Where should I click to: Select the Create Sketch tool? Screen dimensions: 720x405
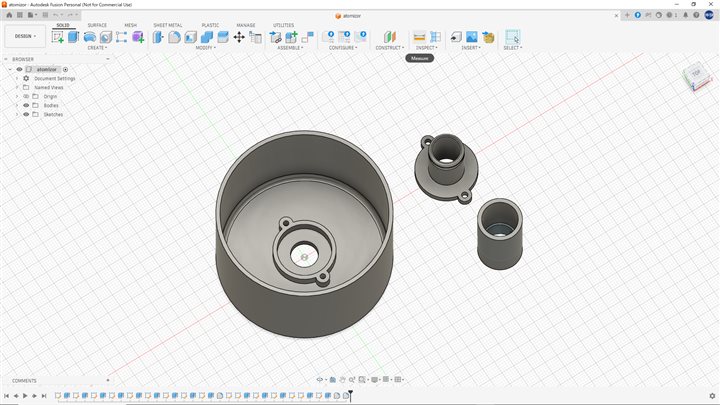[57, 37]
